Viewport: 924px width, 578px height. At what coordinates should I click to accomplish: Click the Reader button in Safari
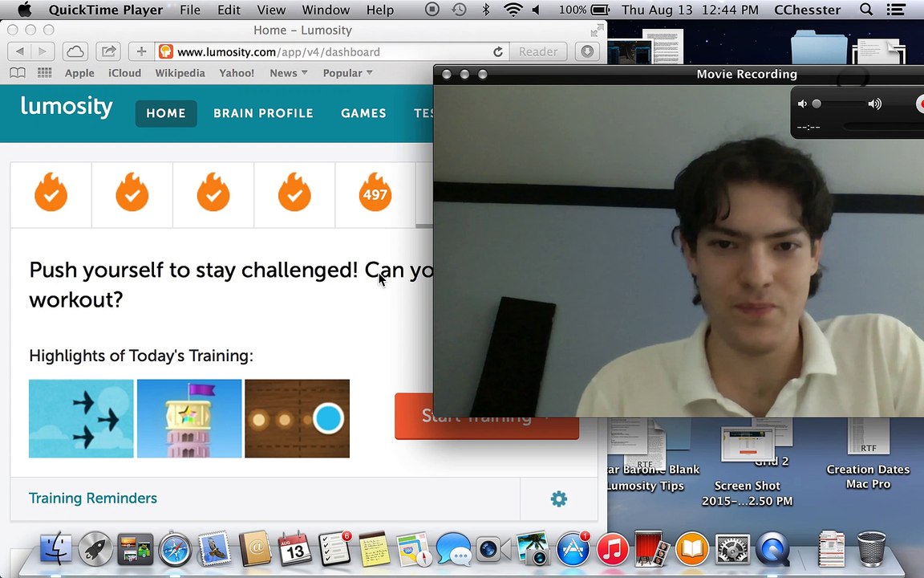538,52
